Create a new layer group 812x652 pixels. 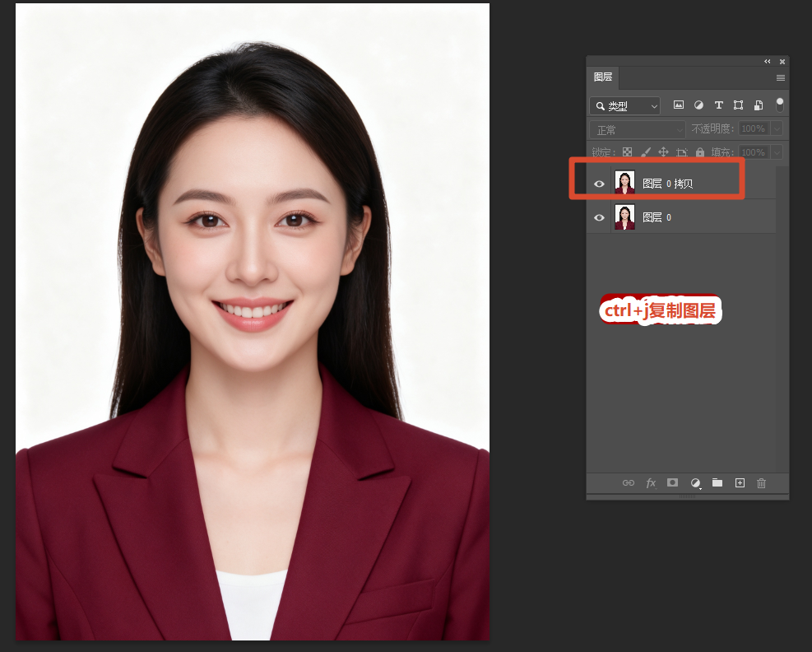pos(717,482)
